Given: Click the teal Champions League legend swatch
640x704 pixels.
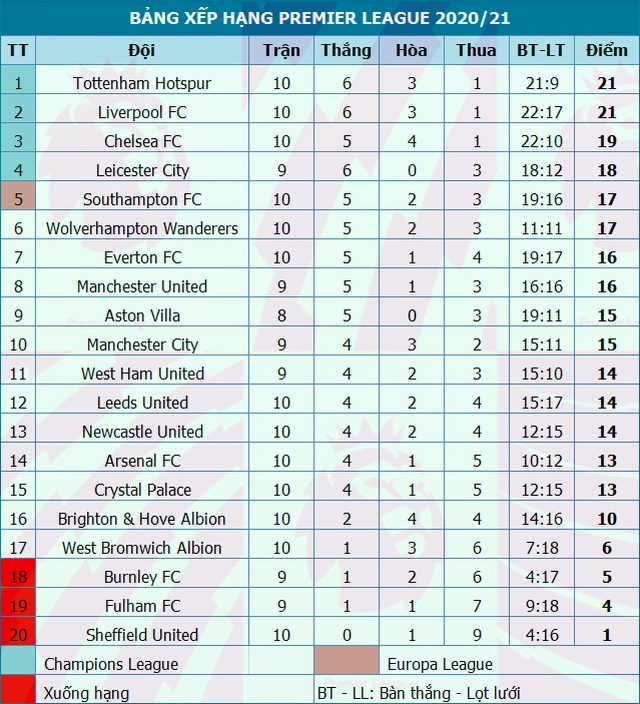Looking at the screenshot, I should (x=19, y=663).
